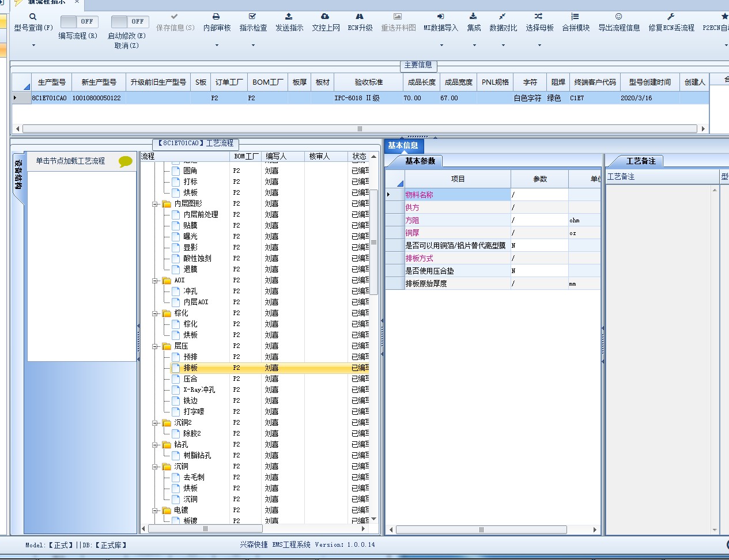Select the 预排 tree item
Screen dimensions: 729x560
pos(190,357)
